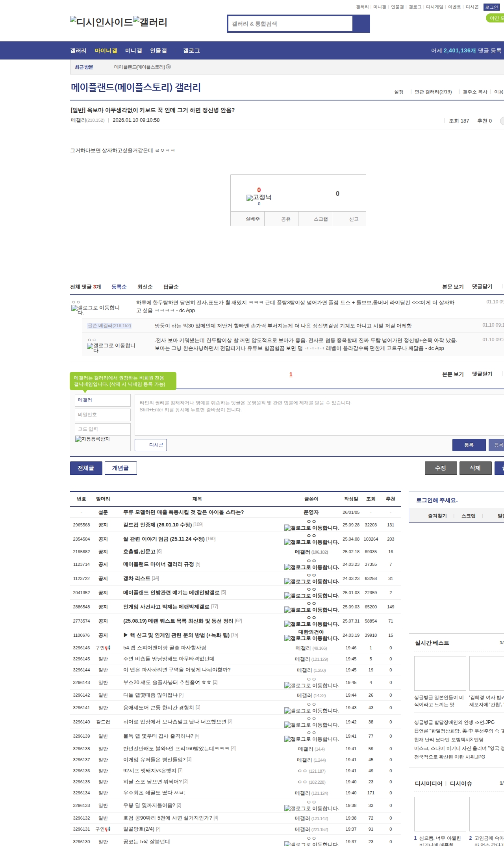Expand the 갤로그 menu in the navigation bar
Screen dimensions: 504x846
[191, 51]
